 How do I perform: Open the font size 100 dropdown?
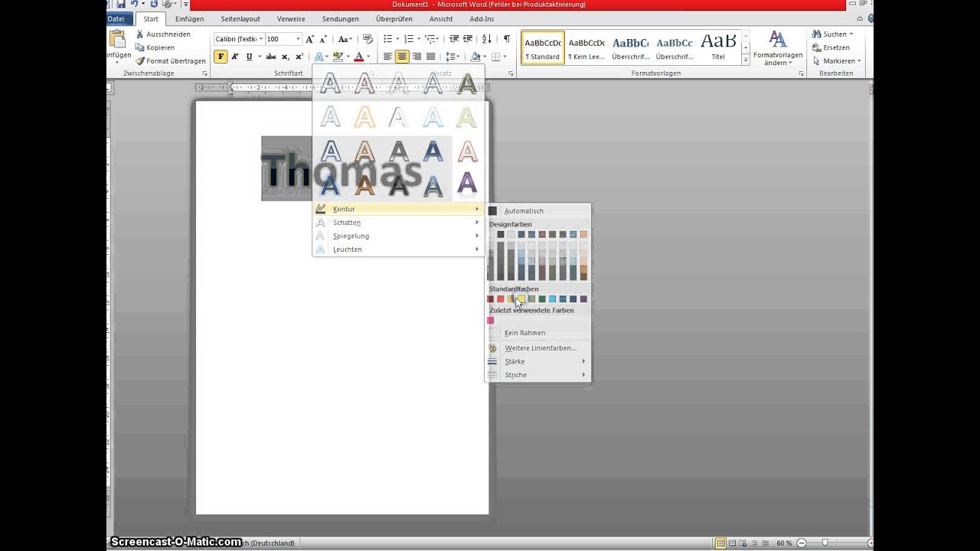coord(298,39)
